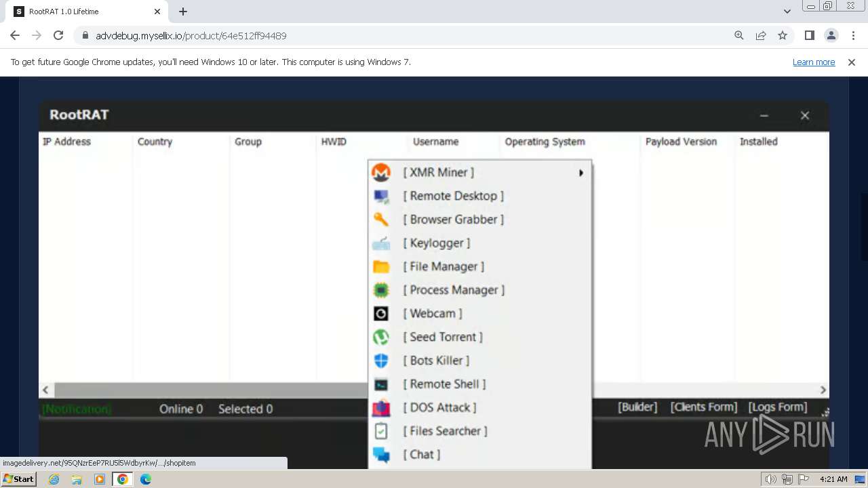The width and height of the screenshot is (868, 488).
Task: Click the Browser Grabber key icon
Action: [x=381, y=220]
